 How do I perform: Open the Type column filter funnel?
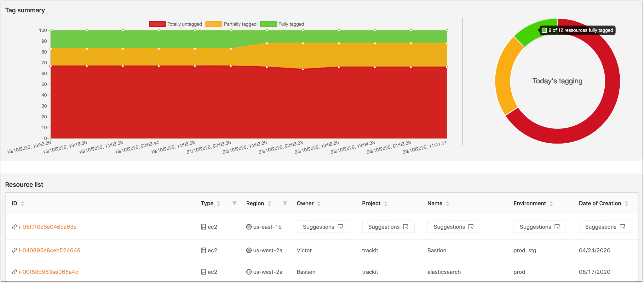coord(234,203)
